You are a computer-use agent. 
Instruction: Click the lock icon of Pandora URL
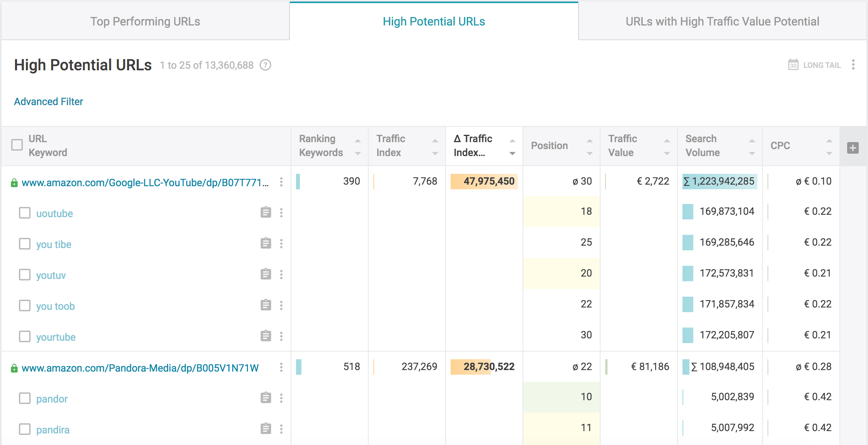pos(14,368)
